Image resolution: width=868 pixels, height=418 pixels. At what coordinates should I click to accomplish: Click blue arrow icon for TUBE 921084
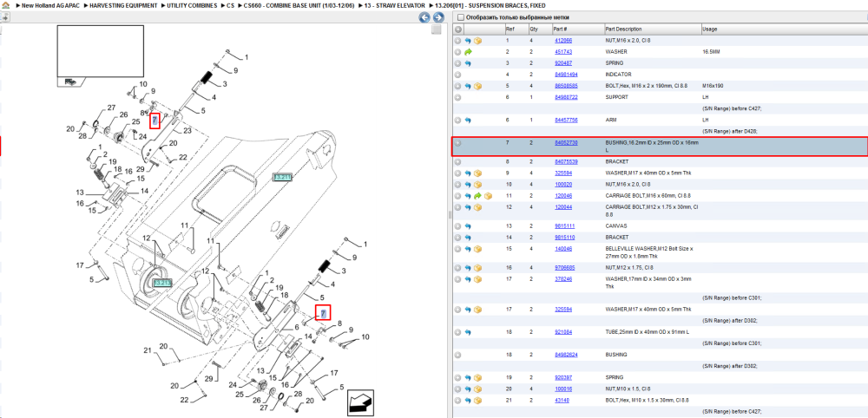tap(468, 332)
